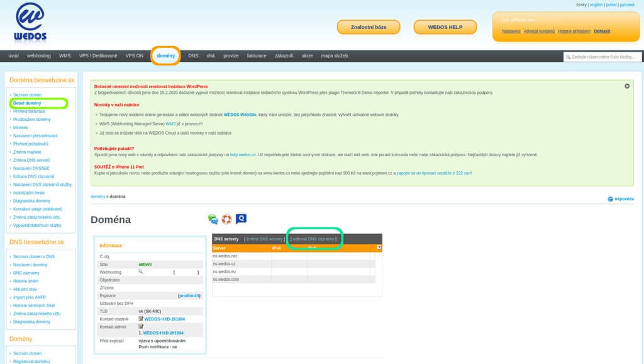Open Změna DNS serverů sidebar link
This screenshot has width=644, height=364.
(x=31, y=161)
